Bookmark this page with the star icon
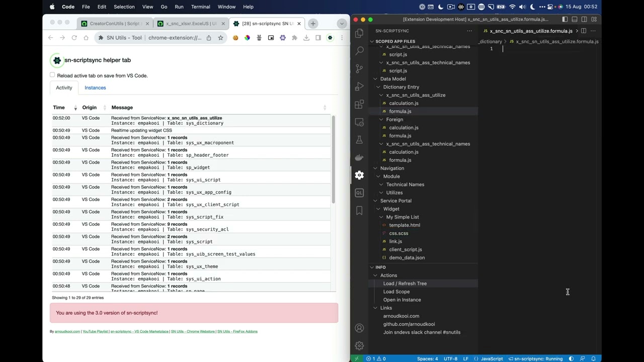 click(220, 38)
